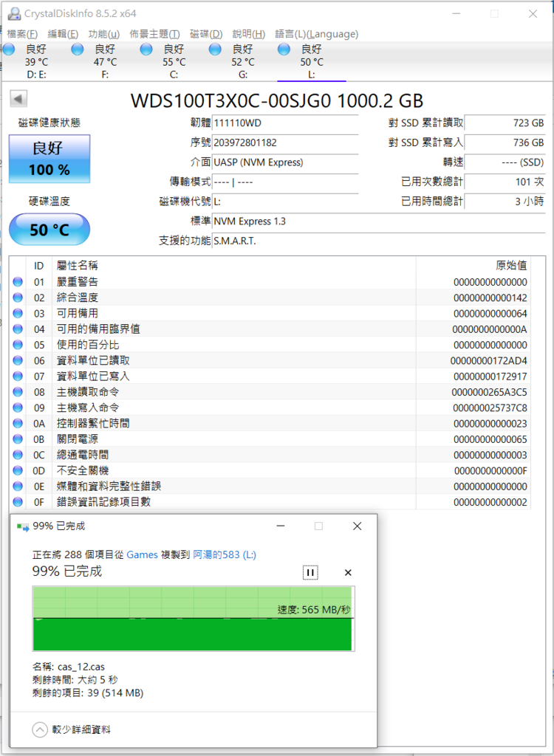Open the 檔案(F) menu

click(x=22, y=34)
